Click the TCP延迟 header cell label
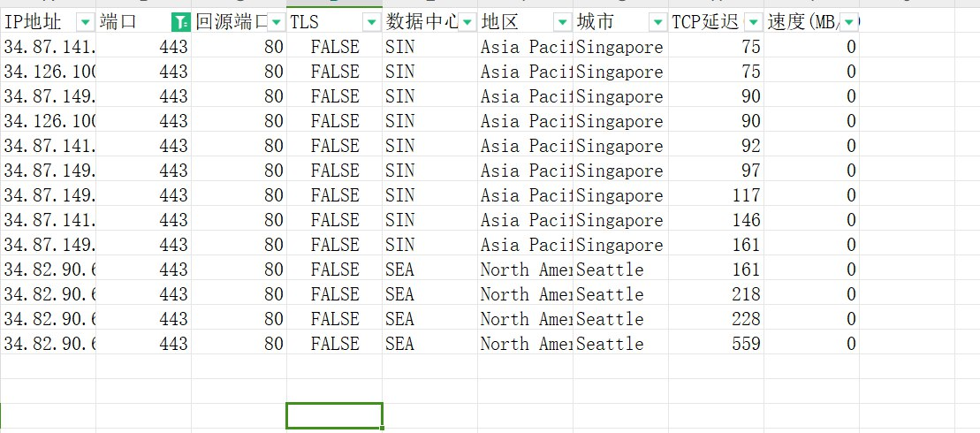 tap(705, 22)
